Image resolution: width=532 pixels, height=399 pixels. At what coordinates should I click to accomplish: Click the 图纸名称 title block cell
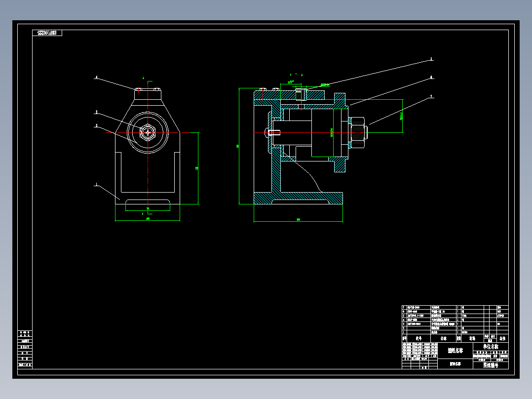click(x=456, y=351)
